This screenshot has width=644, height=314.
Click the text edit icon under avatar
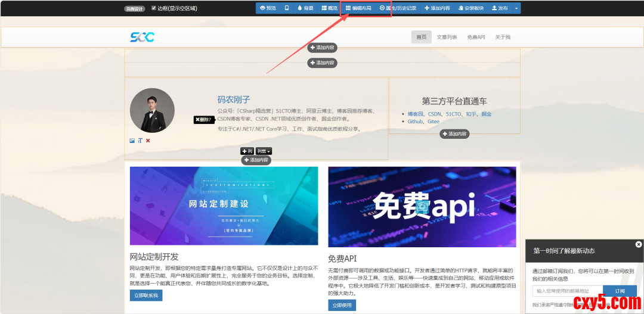tap(140, 141)
